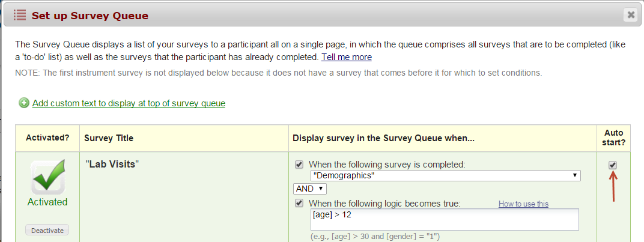The image size is (644, 242).
Task: Click the green plus icon for custom text
Action: tap(24, 103)
